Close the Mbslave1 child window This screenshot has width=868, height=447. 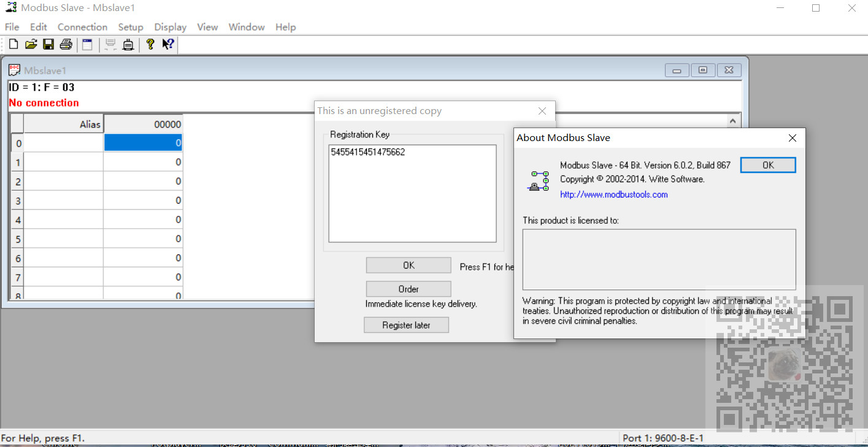(729, 71)
